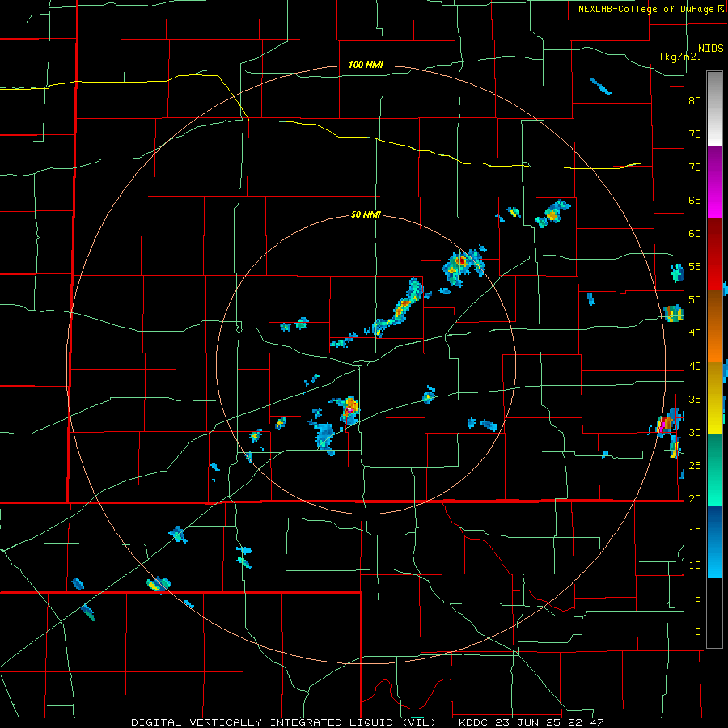Click the scale value 0
This screenshot has width=728, height=728.
click(698, 632)
